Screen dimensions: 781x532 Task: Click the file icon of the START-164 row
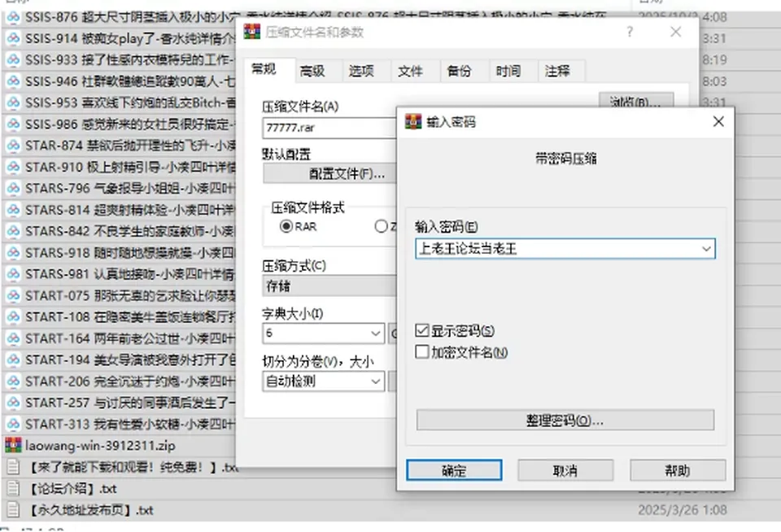tap(14, 338)
